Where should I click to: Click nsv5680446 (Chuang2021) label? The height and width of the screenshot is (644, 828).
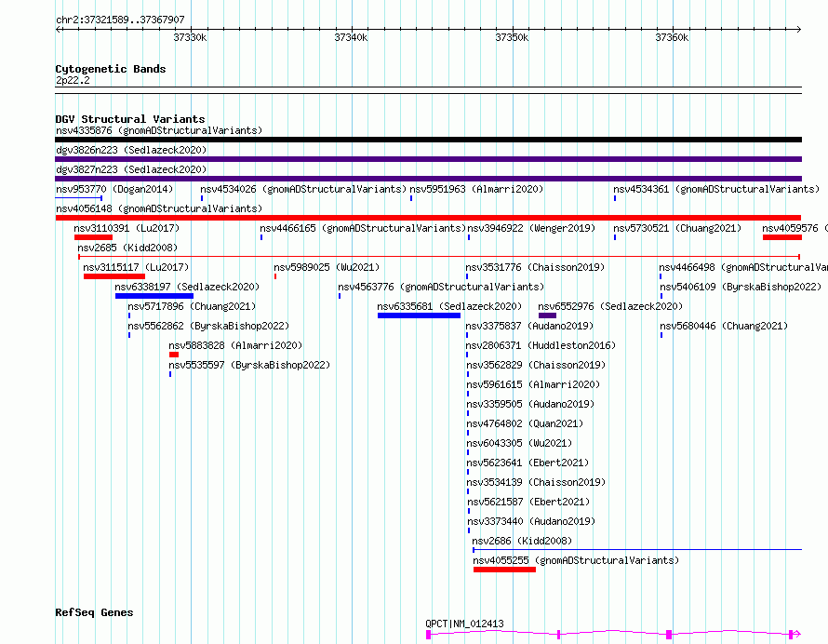[724, 326]
